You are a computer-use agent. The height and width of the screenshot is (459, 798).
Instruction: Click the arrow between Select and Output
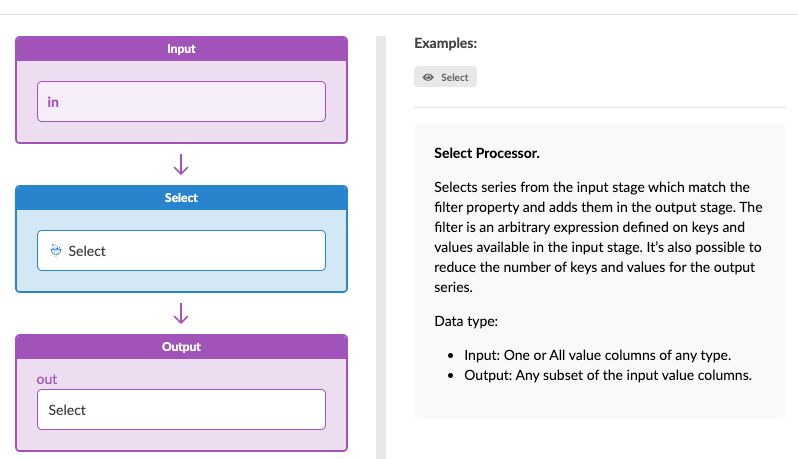coord(182,313)
